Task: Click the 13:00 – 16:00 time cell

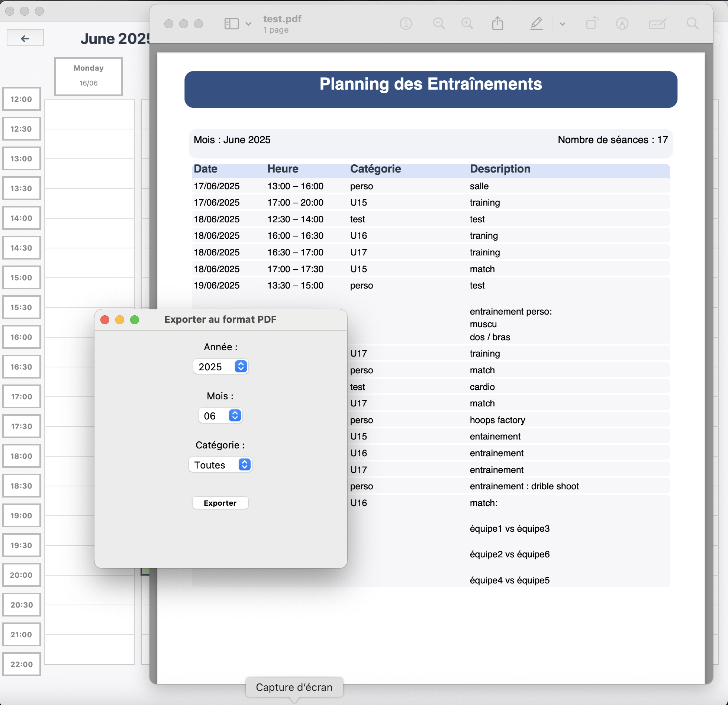Action: (x=295, y=186)
